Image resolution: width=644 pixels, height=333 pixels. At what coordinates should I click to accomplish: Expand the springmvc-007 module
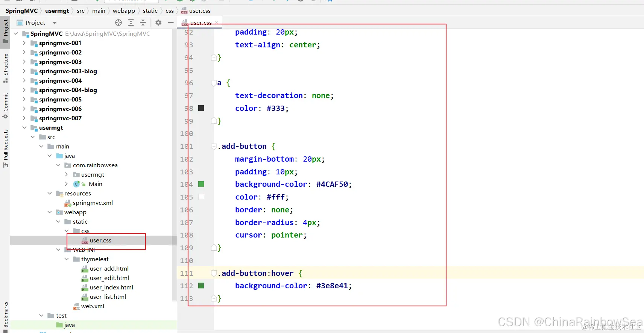[x=24, y=118]
